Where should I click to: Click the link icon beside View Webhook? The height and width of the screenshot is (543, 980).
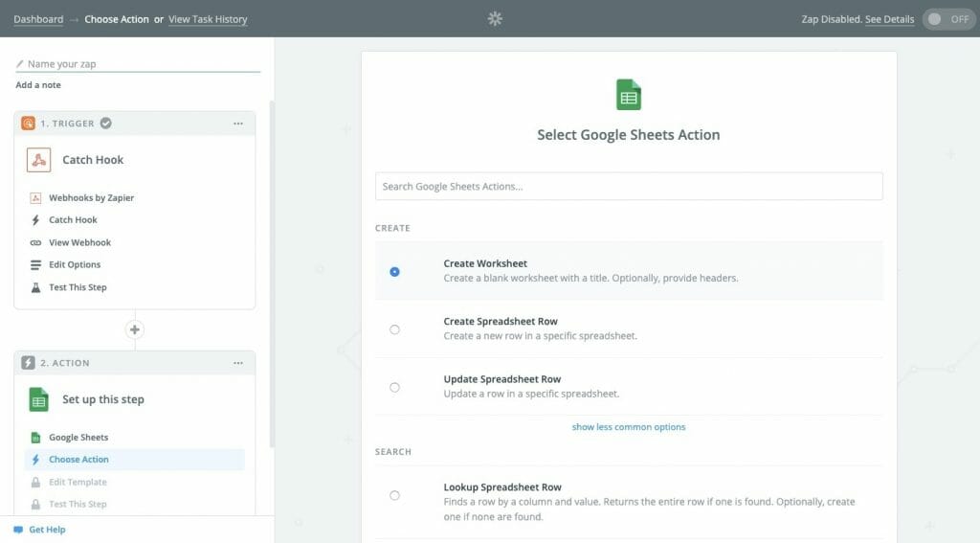(35, 242)
